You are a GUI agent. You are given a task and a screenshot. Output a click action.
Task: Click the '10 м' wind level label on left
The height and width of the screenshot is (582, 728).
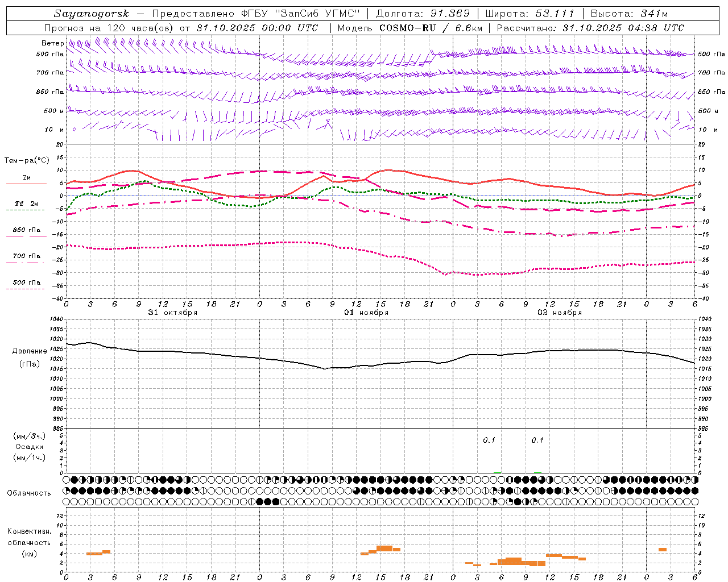[54, 130]
